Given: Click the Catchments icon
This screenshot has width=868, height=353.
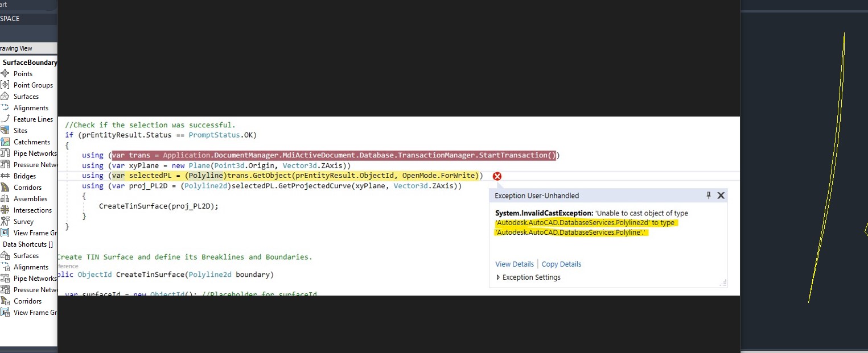Looking at the screenshot, I should pos(5,142).
